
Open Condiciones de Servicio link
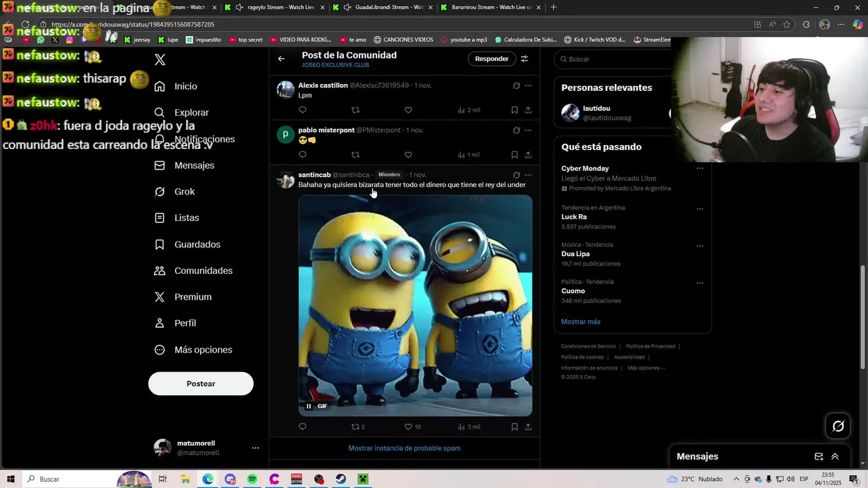coord(588,346)
